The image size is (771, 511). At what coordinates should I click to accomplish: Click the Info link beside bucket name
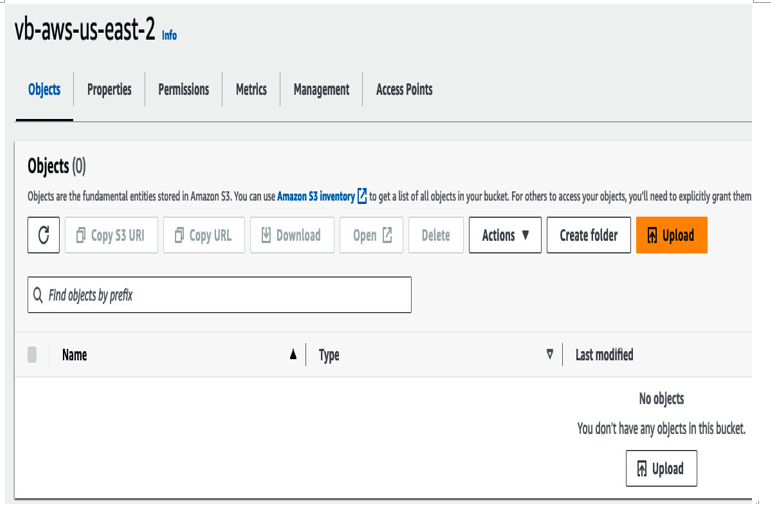click(169, 35)
